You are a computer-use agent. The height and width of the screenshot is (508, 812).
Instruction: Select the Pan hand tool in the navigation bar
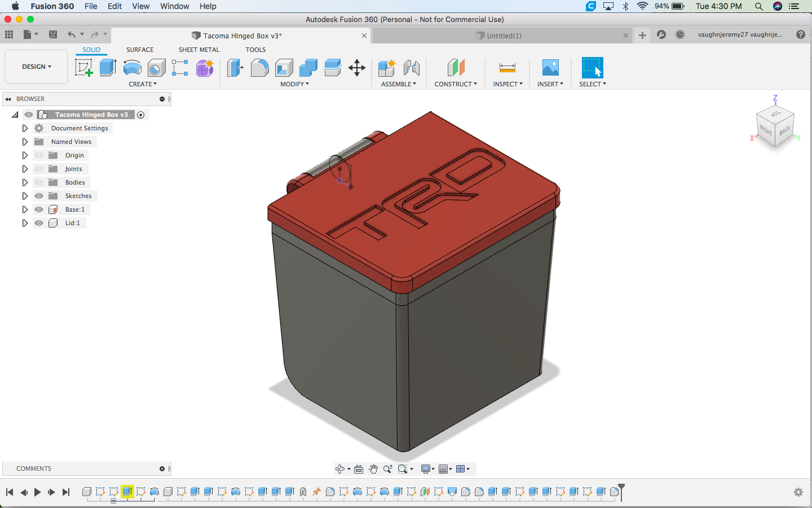[x=373, y=469]
